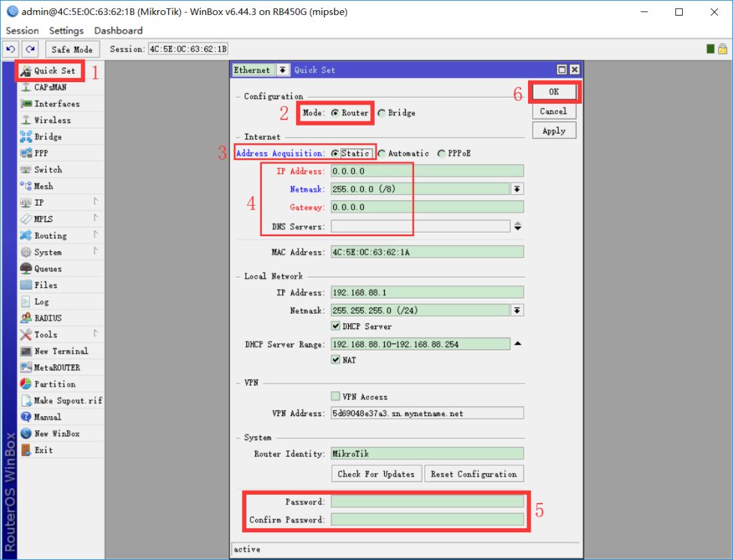
Task: Open the Settings menu
Action: (x=67, y=31)
